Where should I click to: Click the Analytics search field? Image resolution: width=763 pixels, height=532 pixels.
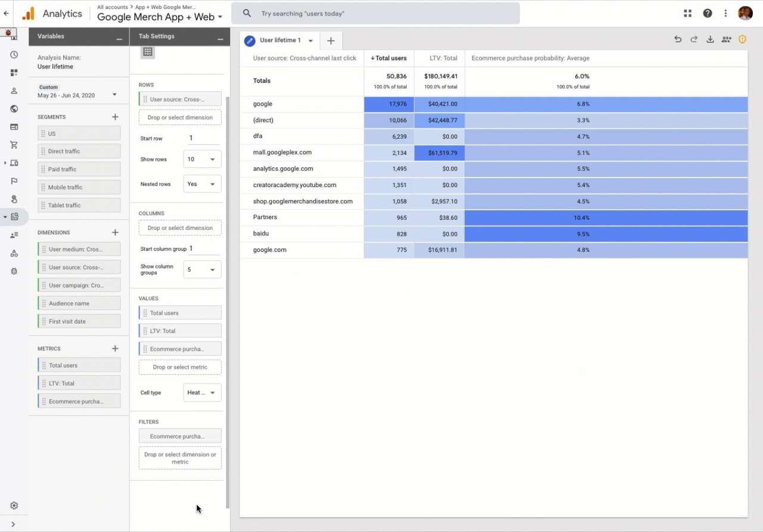tap(381, 13)
